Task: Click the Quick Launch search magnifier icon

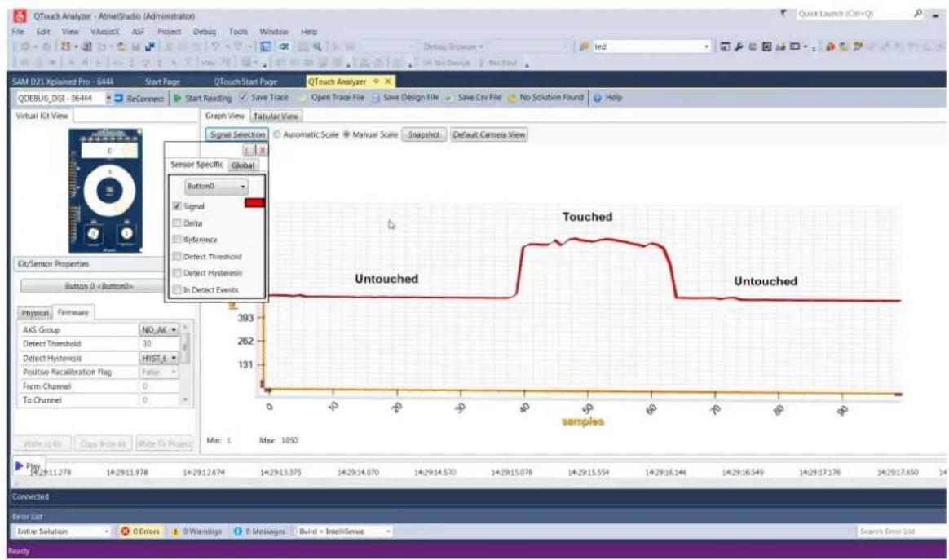Action: [918, 13]
